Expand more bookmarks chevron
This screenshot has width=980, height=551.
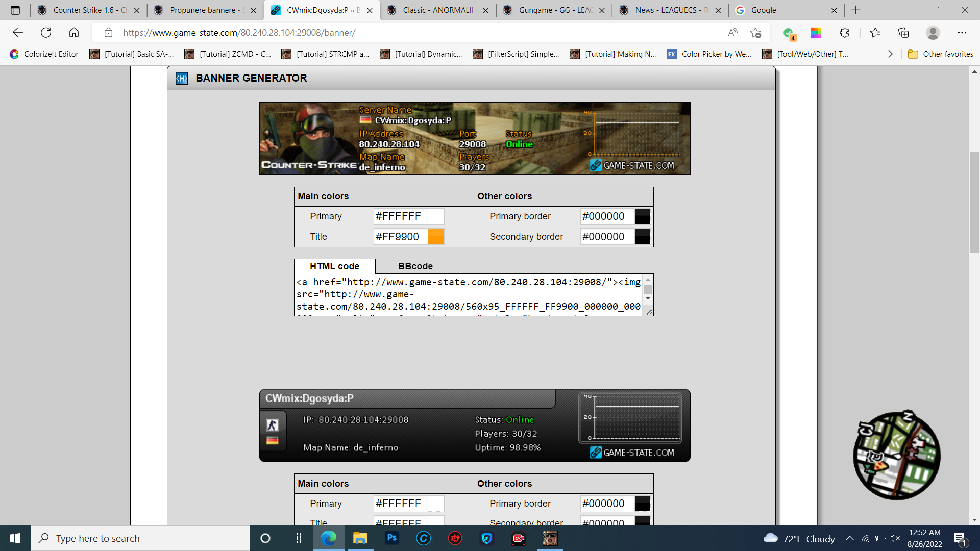coord(890,54)
